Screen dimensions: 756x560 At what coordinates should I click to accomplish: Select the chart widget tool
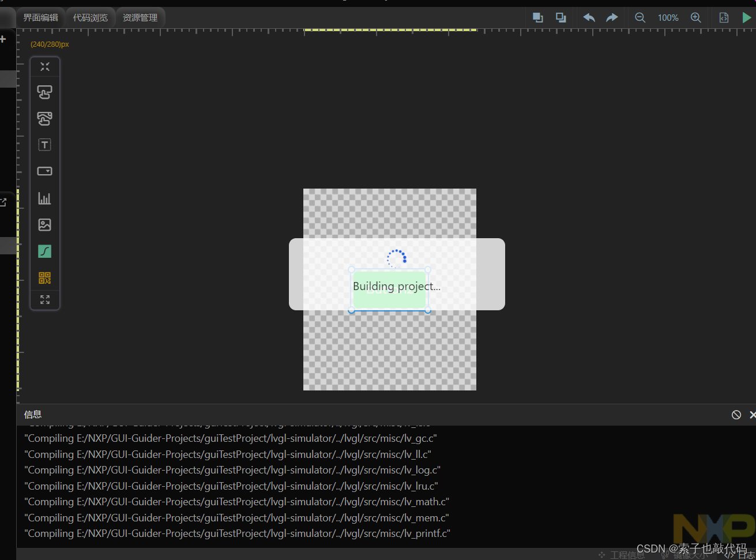point(44,198)
